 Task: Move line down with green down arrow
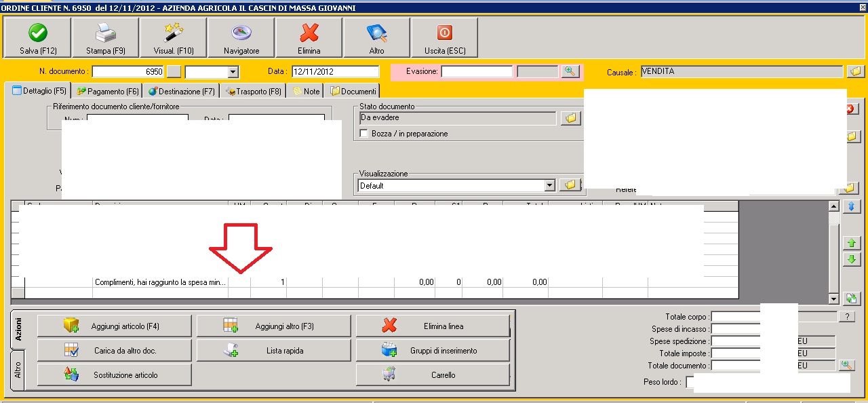(852, 259)
